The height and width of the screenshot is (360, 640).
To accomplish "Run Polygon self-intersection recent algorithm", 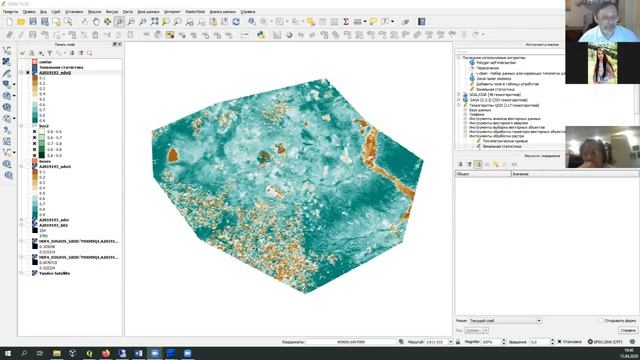I will click(496, 63).
